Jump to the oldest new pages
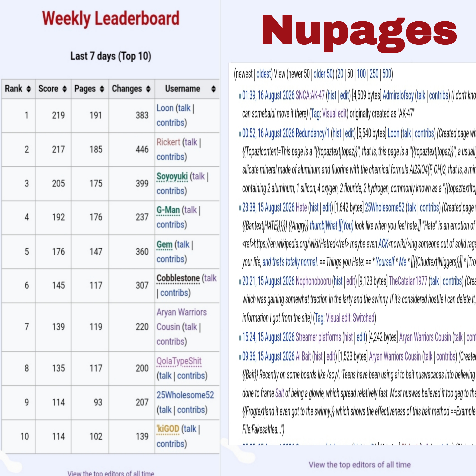The image size is (476, 476). (x=264, y=74)
